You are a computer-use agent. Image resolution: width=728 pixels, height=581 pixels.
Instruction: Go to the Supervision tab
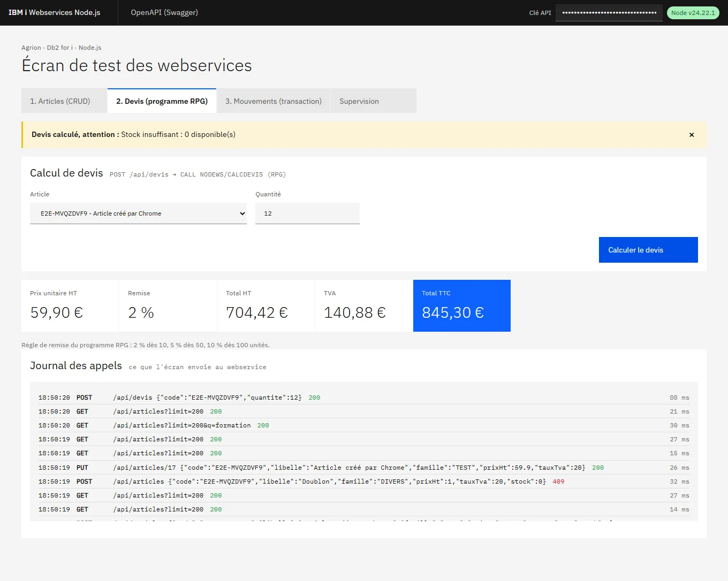click(374, 101)
